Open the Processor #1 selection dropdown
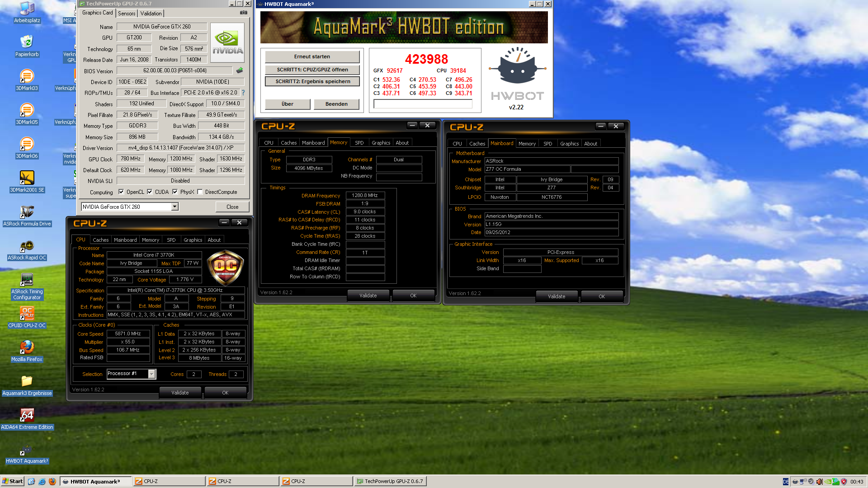Image resolution: width=868 pixels, height=488 pixels. (x=131, y=374)
